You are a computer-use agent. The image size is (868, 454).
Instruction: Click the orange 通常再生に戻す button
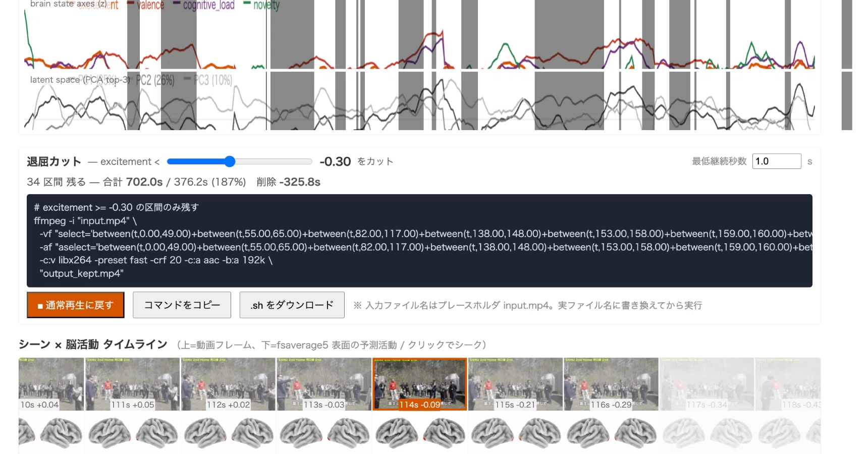point(75,305)
